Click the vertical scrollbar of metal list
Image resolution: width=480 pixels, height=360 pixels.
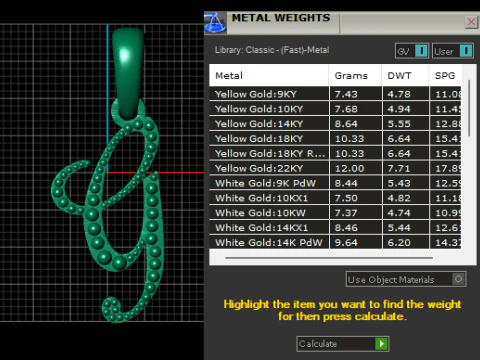(469, 108)
